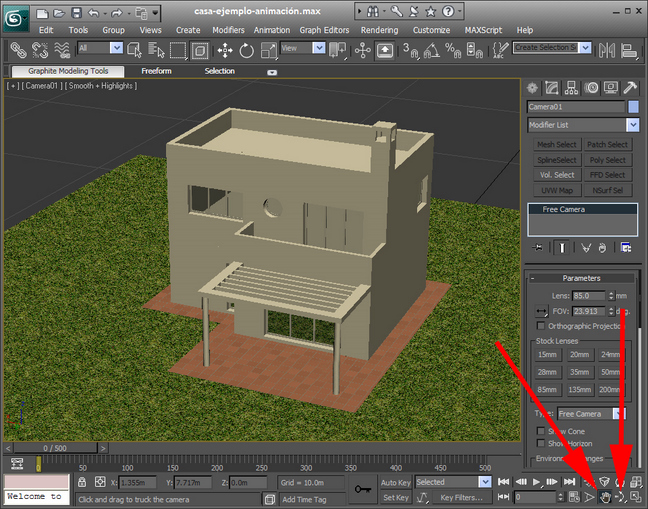Click the Camera01 object color swatch

[x=633, y=106]
